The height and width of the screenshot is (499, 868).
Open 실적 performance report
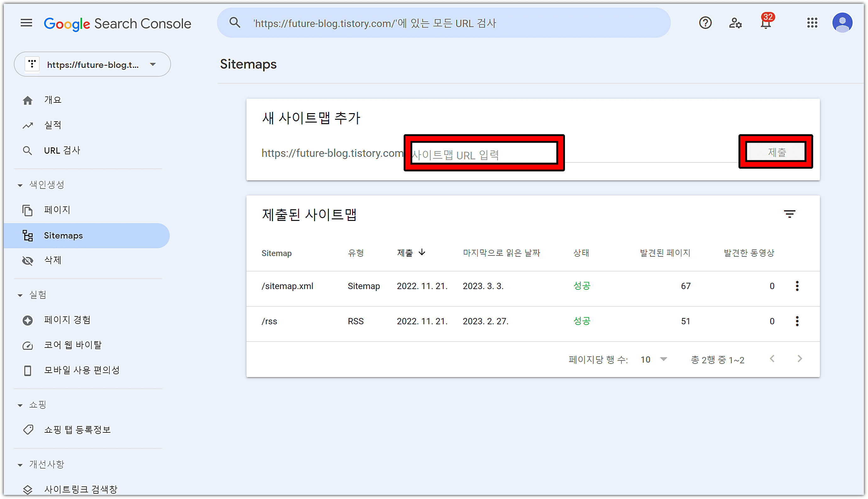tap(53, 125)
